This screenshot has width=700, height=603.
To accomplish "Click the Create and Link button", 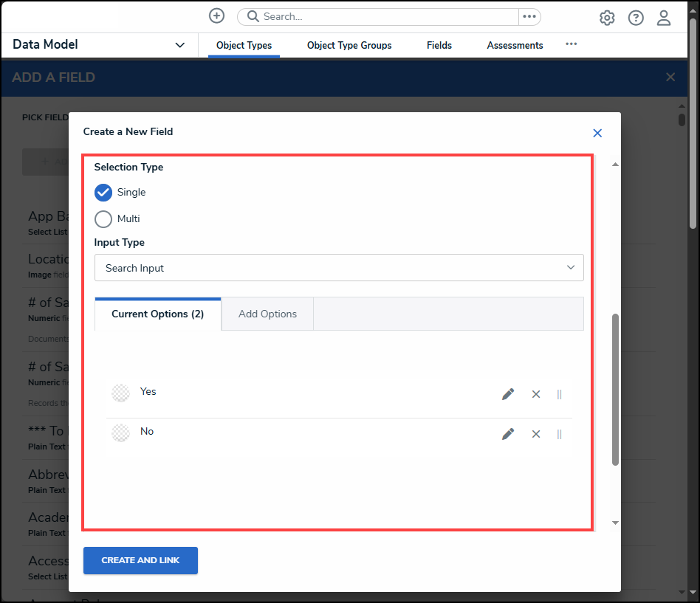I will [x=140, y=560].
